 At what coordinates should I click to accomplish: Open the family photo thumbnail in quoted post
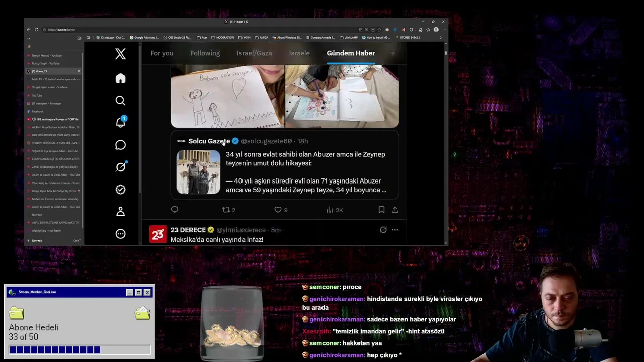click(198, 172)
